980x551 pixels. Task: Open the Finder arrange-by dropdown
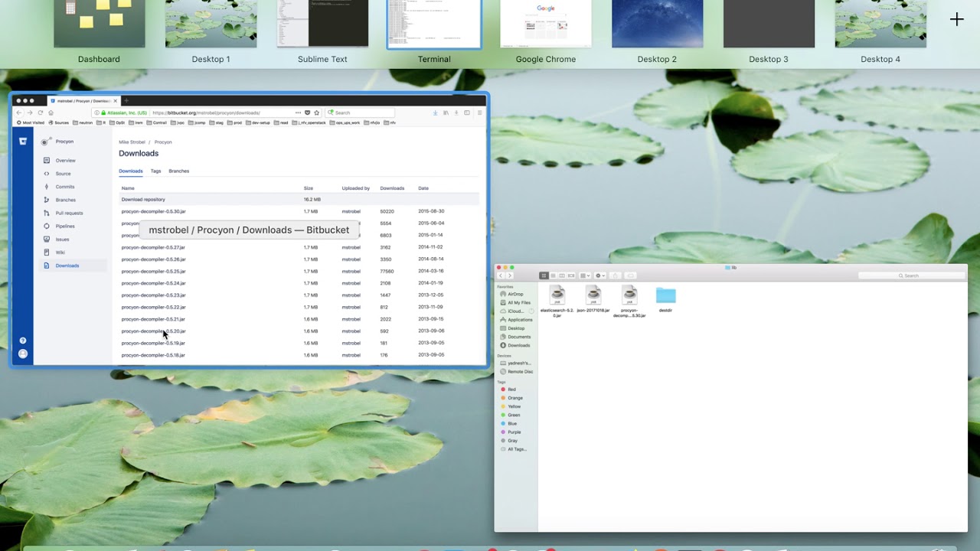pos(585,275)
